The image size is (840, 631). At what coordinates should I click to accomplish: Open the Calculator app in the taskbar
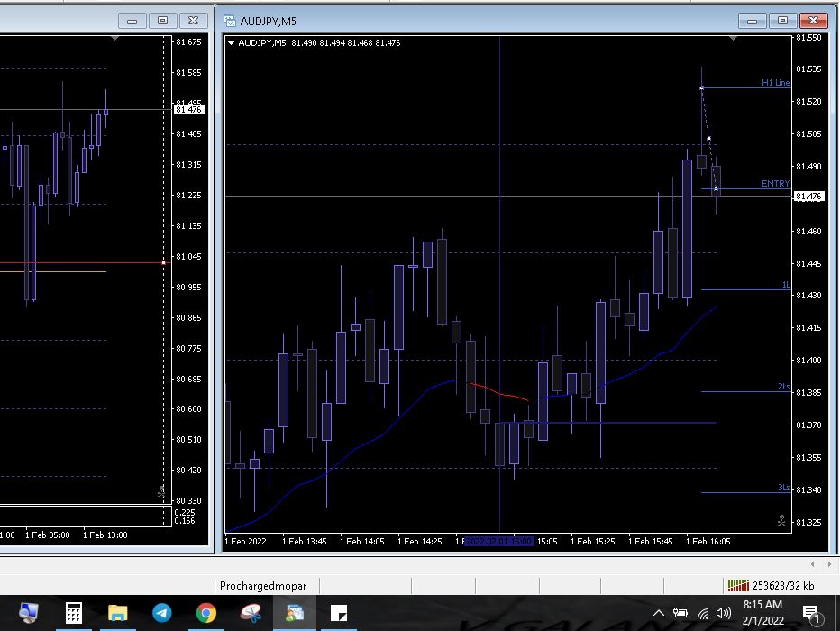pos(74,614)
